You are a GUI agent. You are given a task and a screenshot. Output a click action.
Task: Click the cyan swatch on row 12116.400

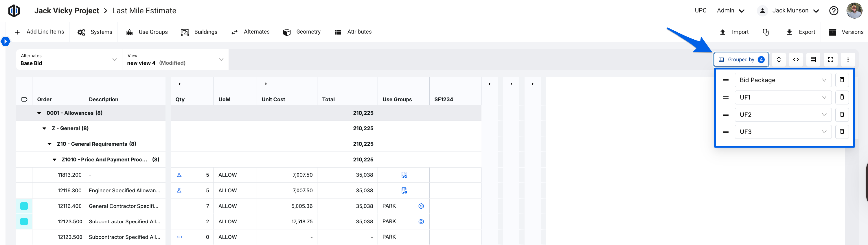tap(24, 206)
